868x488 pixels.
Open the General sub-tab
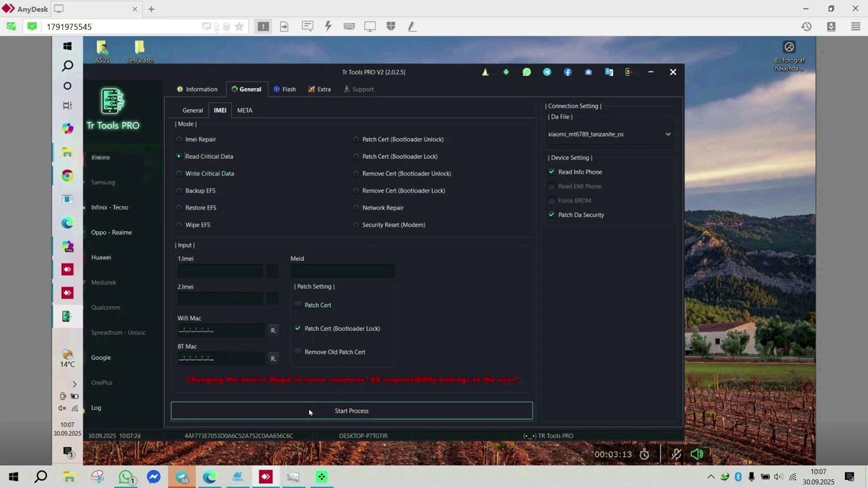click(x=193, y=110)
